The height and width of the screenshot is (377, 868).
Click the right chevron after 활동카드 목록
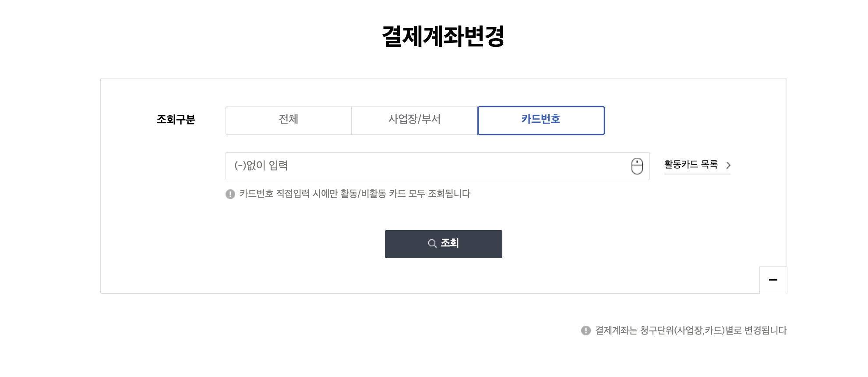click(x=728, y=165)
